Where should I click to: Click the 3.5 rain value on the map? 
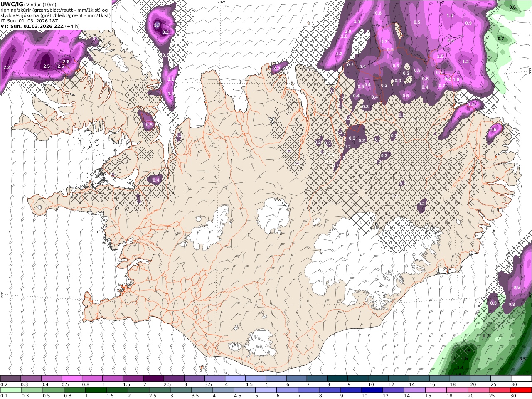(x=523, y=358)
